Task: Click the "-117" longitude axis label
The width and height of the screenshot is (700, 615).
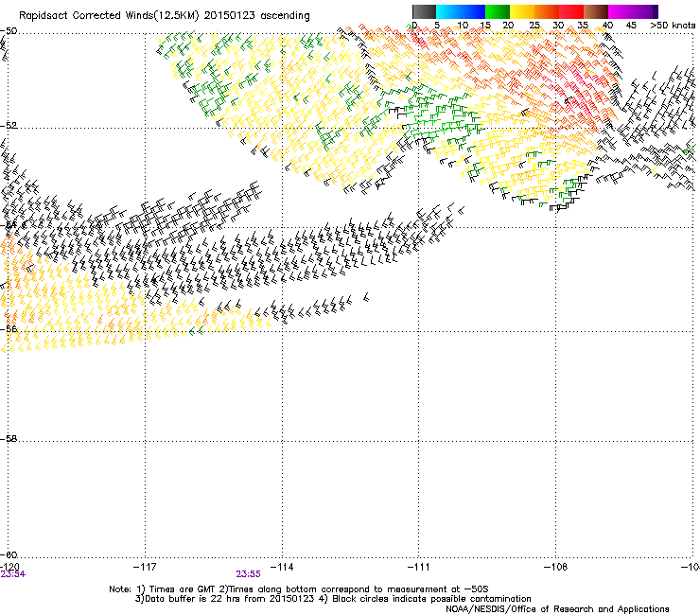Action: (145, 567)
